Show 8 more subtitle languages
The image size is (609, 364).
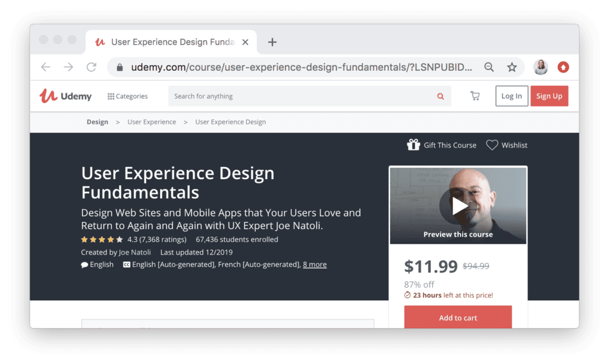pos(315,265)
